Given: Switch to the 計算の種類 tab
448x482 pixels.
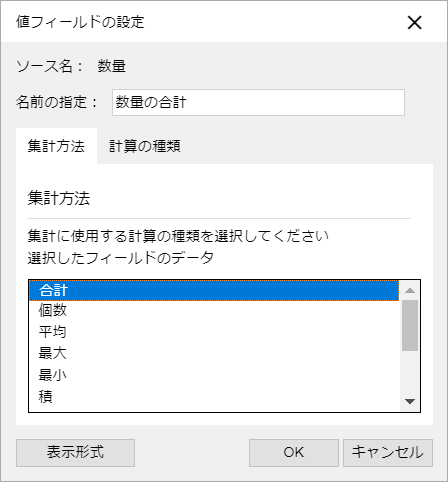Looking at the screenshot, I should (145, 146).
